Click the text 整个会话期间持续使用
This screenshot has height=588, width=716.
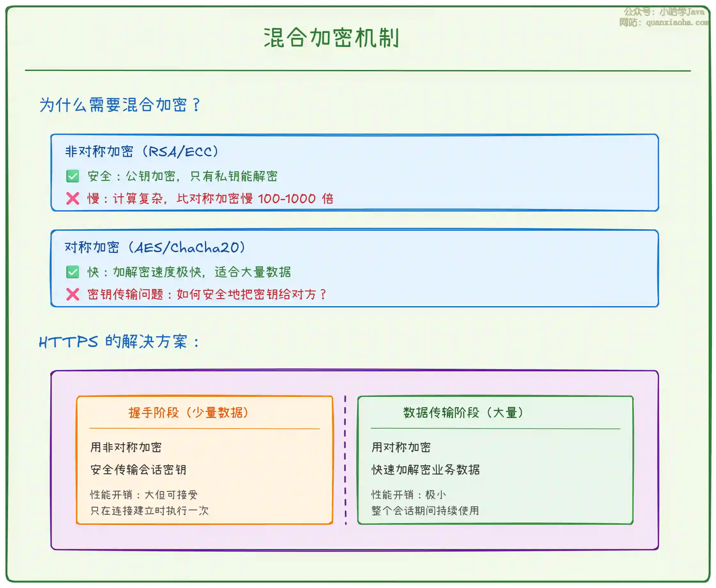coord(425,511)
